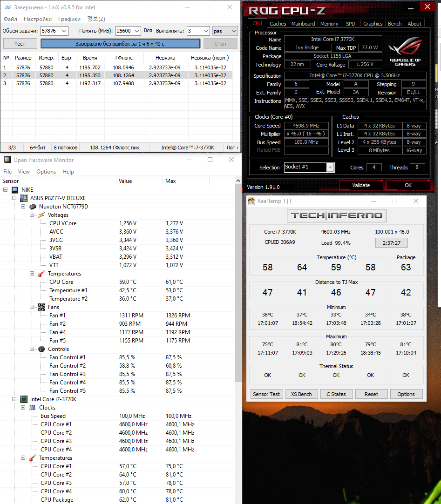This screenshot has width=441, height=504.
Task: Click the Тест button in LinX
Action: pyautogui.click(x=20, y=44)
